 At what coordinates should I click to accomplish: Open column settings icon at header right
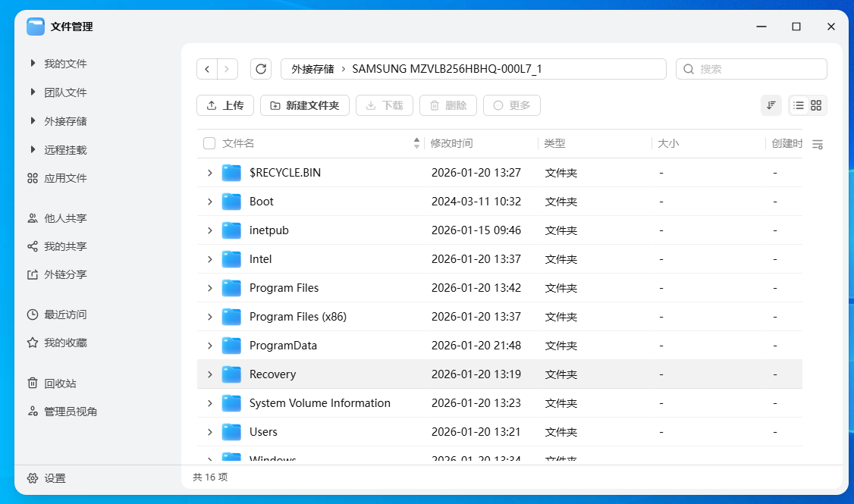[x=817, y=144]
